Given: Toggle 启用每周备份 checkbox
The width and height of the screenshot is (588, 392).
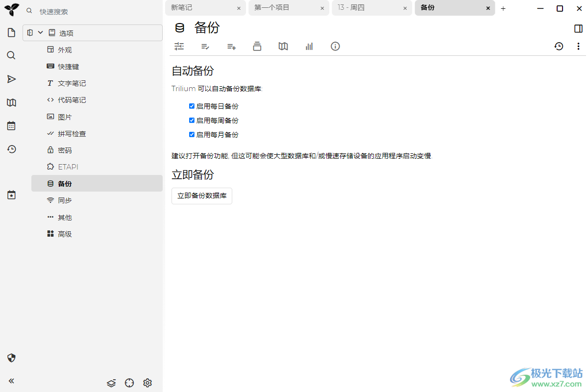Looking at the screenshot, I should (x=192, y=120).
